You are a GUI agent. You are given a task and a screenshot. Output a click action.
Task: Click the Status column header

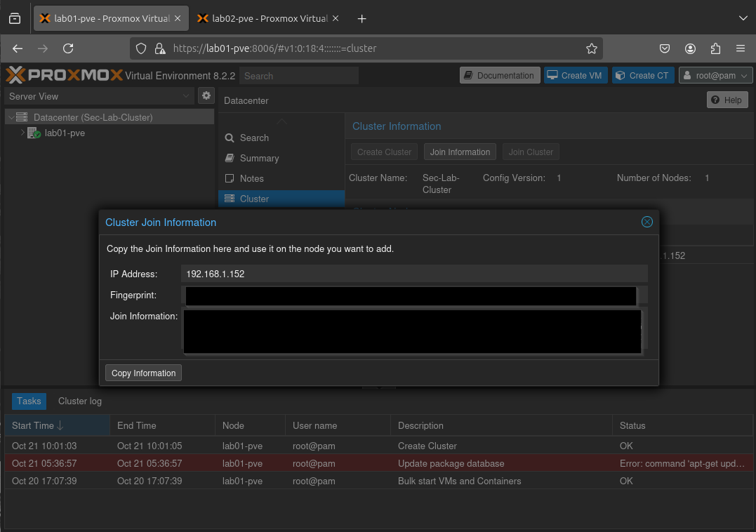click(682, 425)
